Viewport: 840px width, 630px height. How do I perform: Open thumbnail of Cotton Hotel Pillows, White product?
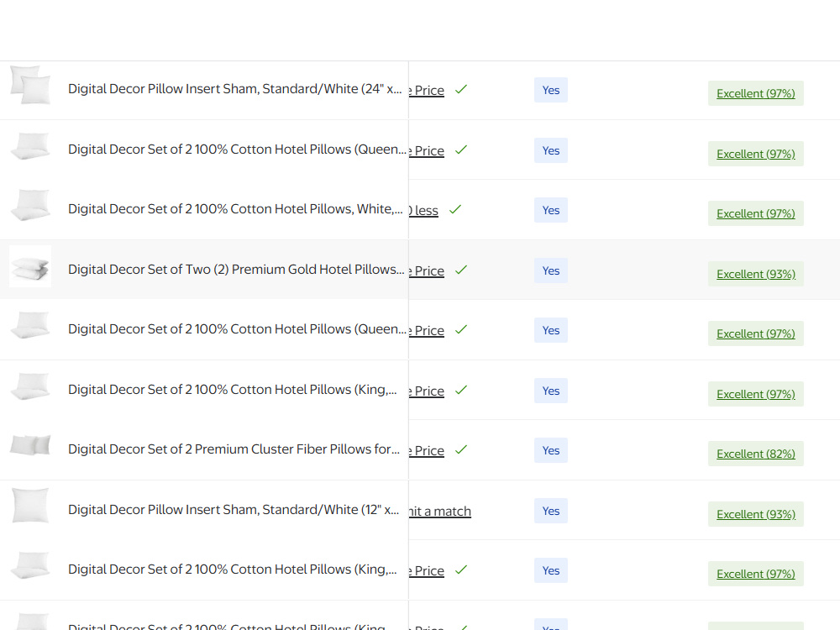(30, 205)
